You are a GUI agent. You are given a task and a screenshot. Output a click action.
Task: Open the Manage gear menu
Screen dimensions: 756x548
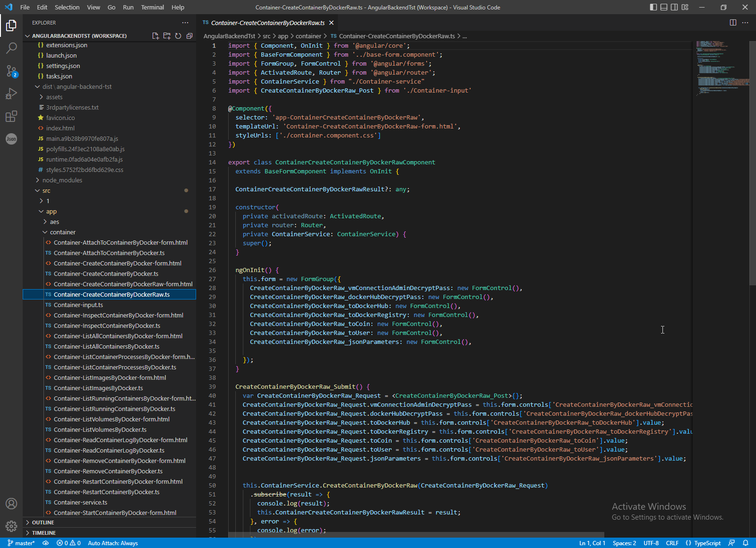point(11,526)
